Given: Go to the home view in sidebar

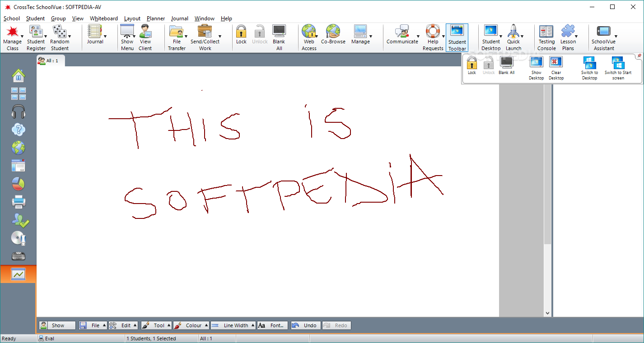Looking at the screenshot, I should 19,75.
